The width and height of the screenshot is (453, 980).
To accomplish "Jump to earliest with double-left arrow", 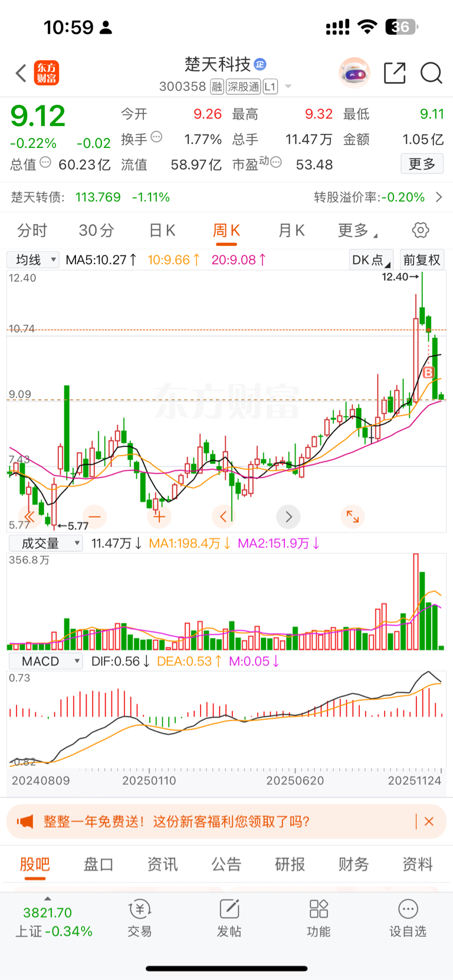I will [x=29, y=517].
